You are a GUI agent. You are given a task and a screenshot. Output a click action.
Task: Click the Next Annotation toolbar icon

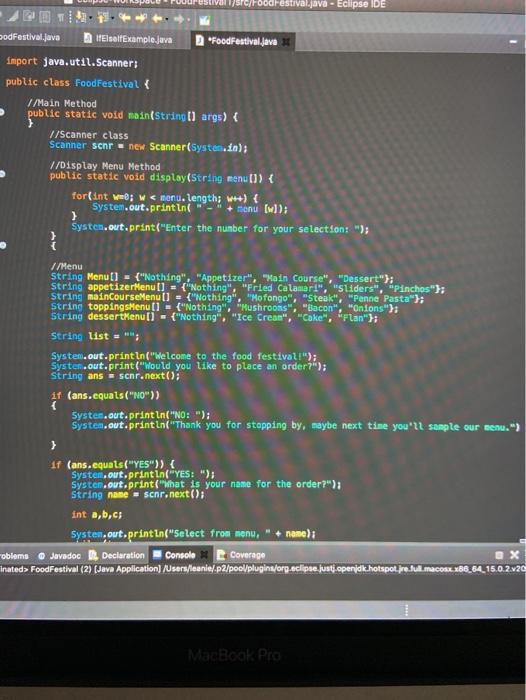tap(81, 18)
